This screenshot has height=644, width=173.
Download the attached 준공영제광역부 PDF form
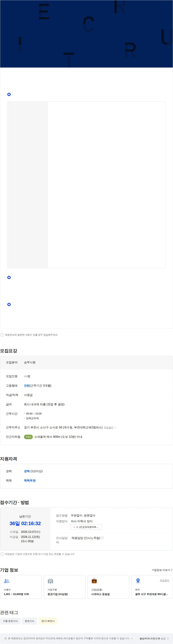86,527
